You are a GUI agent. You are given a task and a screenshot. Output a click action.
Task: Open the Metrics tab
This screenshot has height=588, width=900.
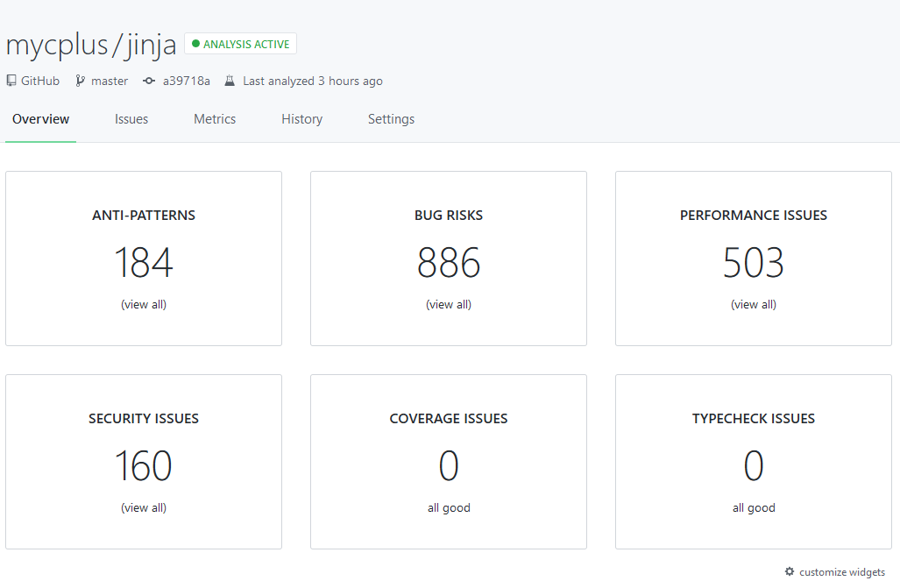coord(215,119)
